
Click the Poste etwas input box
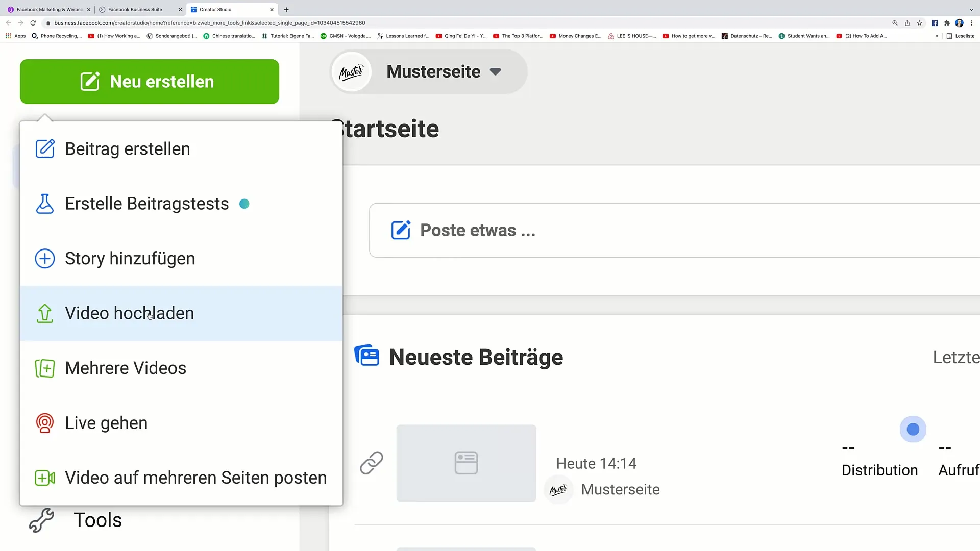674,230
